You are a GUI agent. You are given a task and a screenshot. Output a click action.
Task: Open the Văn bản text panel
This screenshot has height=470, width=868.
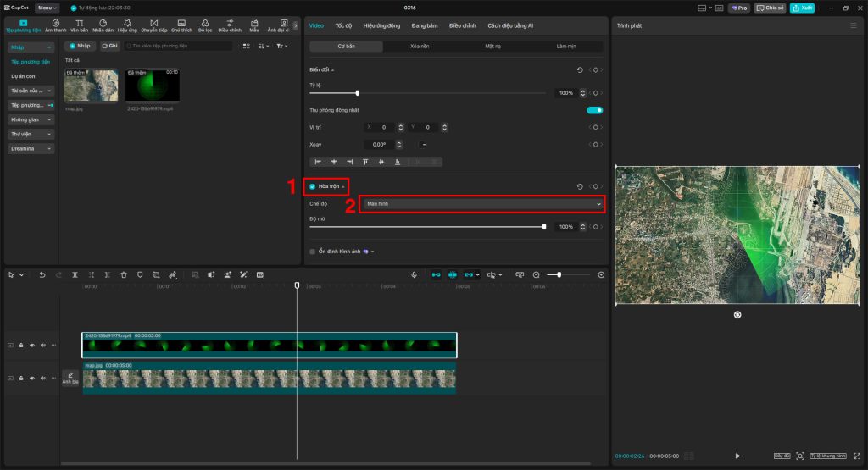79,25
